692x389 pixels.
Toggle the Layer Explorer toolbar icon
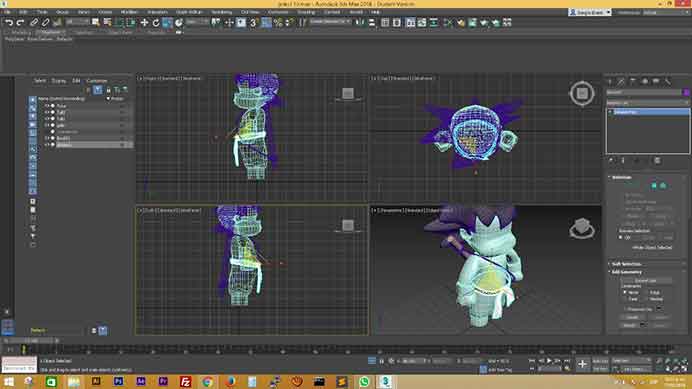pyautogui.click(x=397, y=23)
